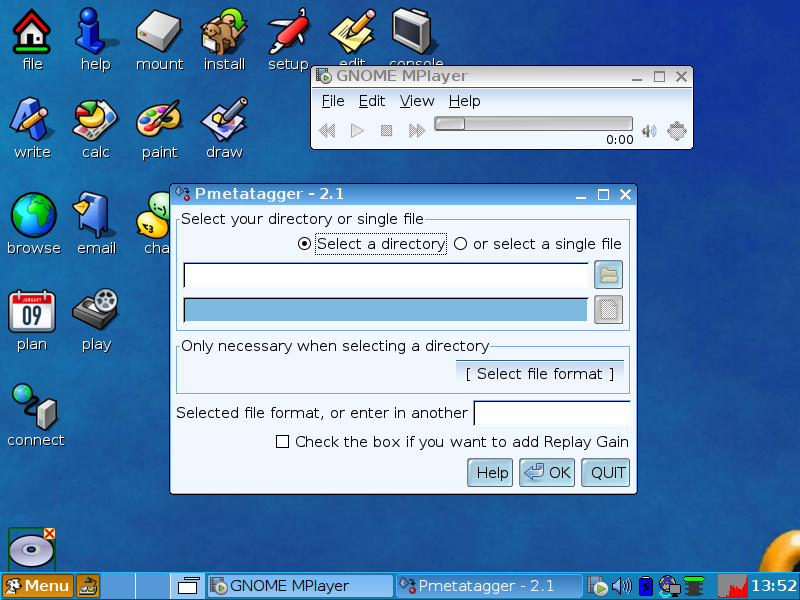Image resolution: width=800 pixels, height=600 pixels.
Task: Open File menu in GNOME MPlayer
Action: tap(333, 101)
